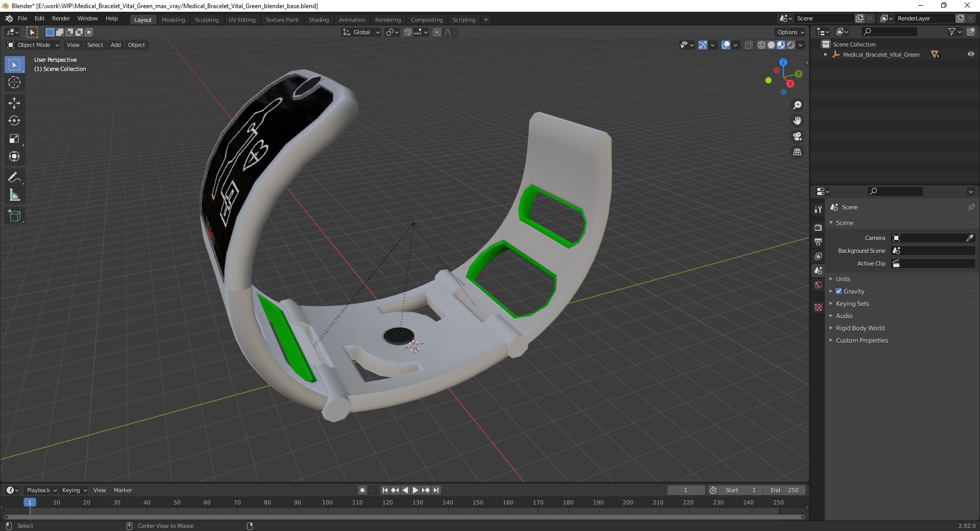
Task: Click the current frame playhead marker
Action: (x=30, y=502)
